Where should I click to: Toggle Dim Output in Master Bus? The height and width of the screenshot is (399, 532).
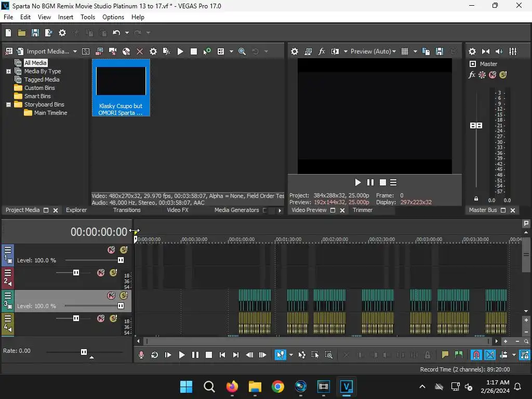tap(499, 51)
